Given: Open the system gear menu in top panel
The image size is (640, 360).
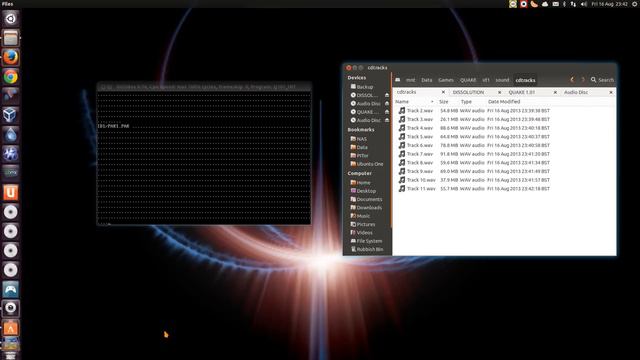Looking at the screenshot, I should point(635,4).
